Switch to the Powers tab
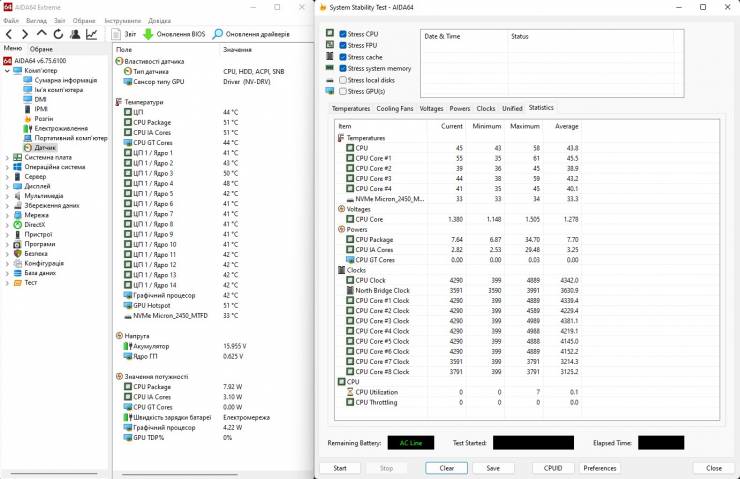740x479 pixels. pos(460,109)
